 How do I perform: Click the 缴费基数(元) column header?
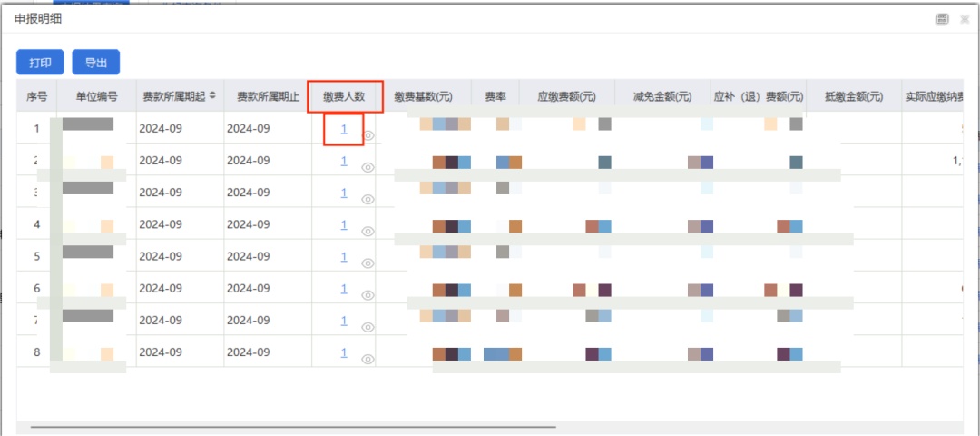point(423,96)
